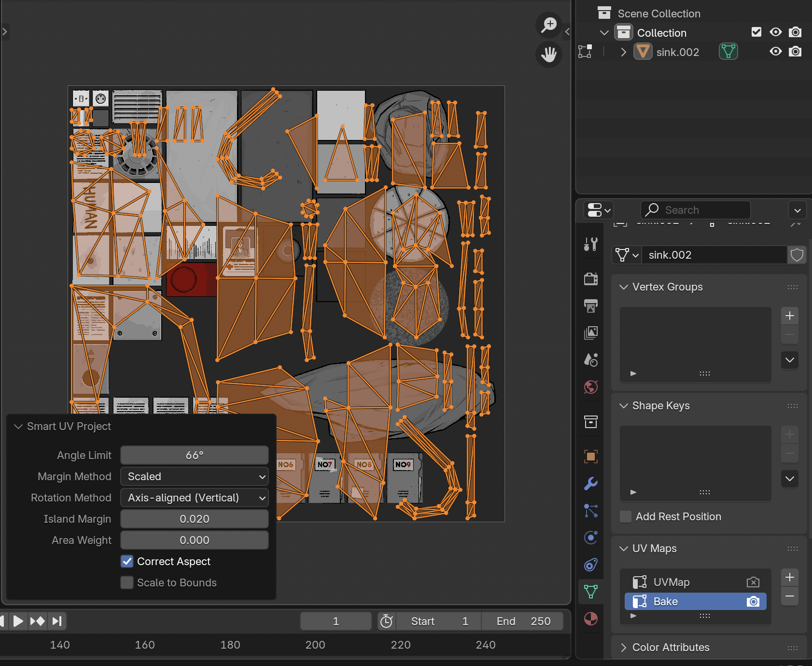Image resolution: width=812 pixels, height=666 pixels.
Task: Open the Rotation Method dropdown
Action: pos(195,498)
